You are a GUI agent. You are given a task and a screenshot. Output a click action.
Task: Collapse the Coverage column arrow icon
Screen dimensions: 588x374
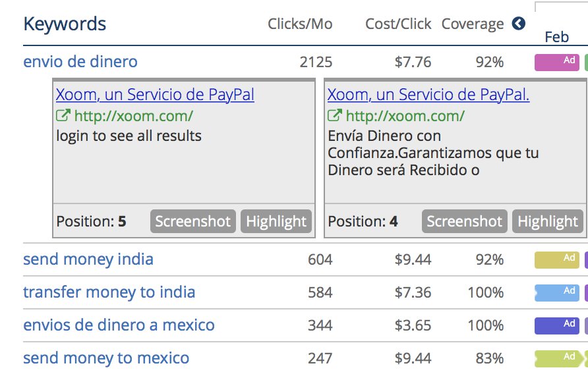518,24
